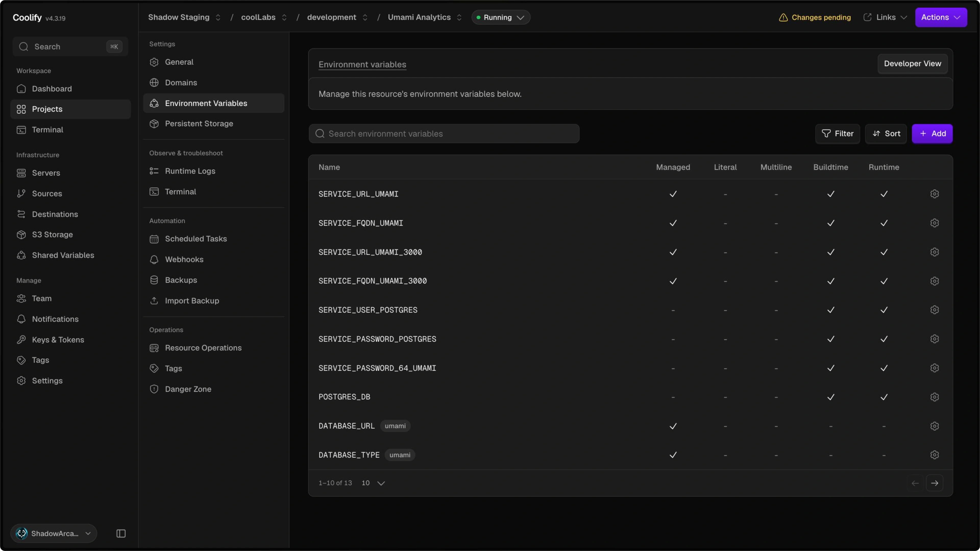Toggle Managed check for DATABASE_TYPE
Screen dimensions: 980x551
(673, 455)
